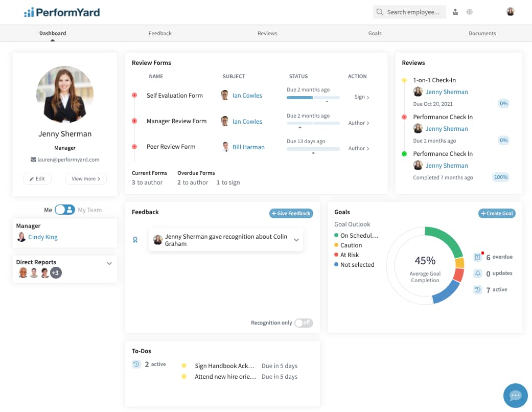
Task: Click the Create Goal button
Action: [x=496, y=213]
